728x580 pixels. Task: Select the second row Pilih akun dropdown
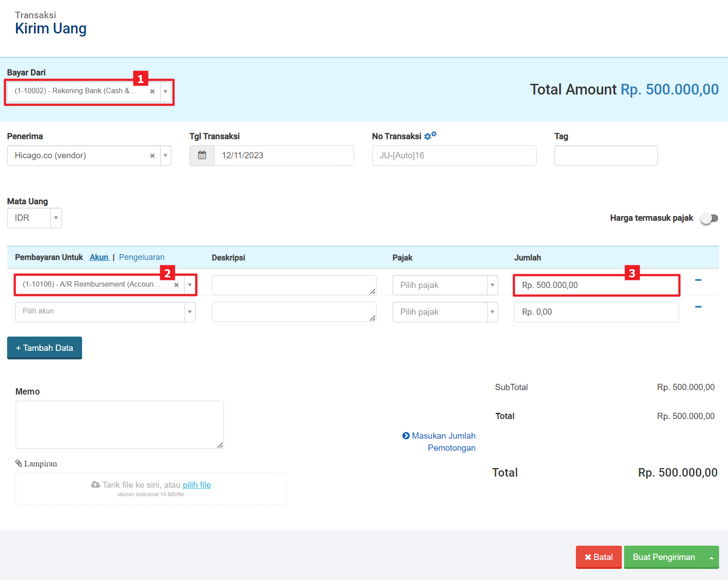click(105, 312)
